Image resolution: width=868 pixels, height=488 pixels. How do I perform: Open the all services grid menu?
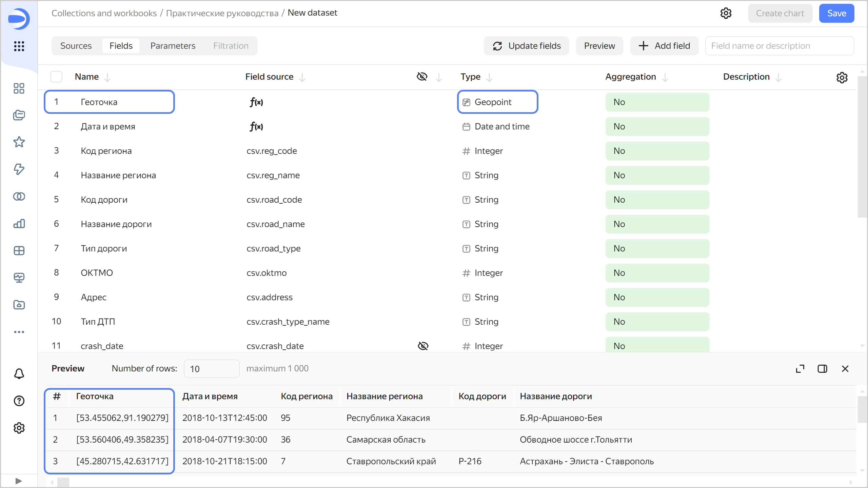coord(19,46)
